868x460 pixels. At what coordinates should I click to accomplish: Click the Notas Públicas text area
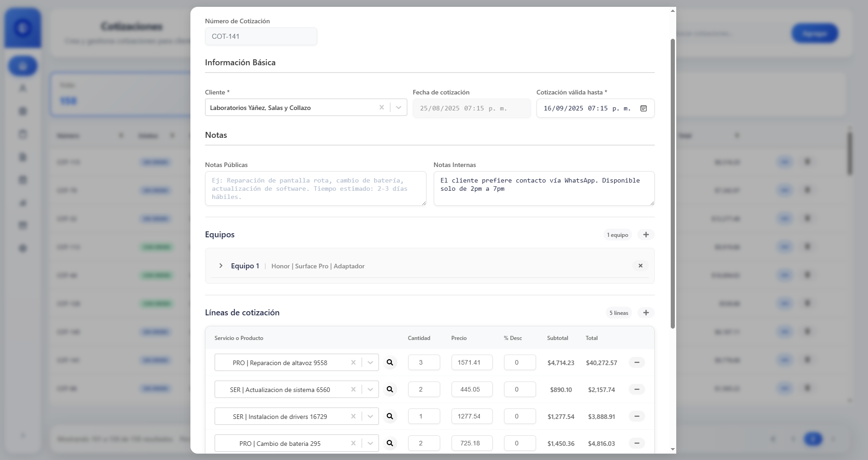pos(316,188)
